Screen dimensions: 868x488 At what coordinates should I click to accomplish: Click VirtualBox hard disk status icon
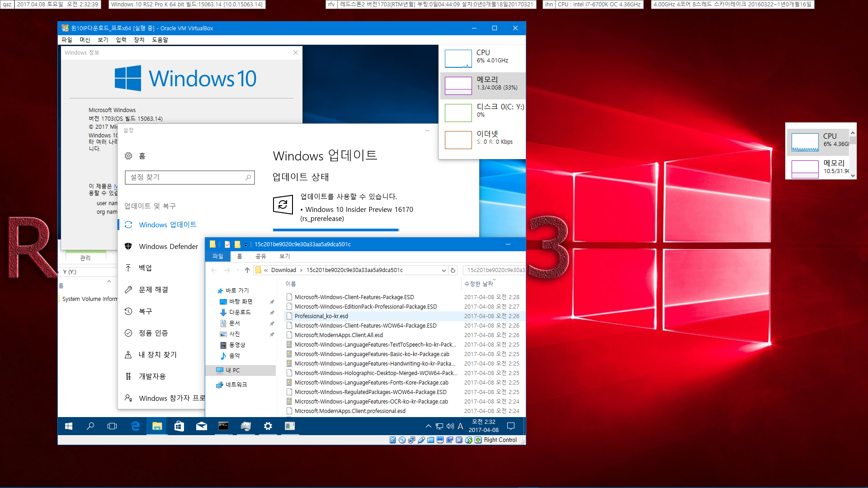click(393, 440)
